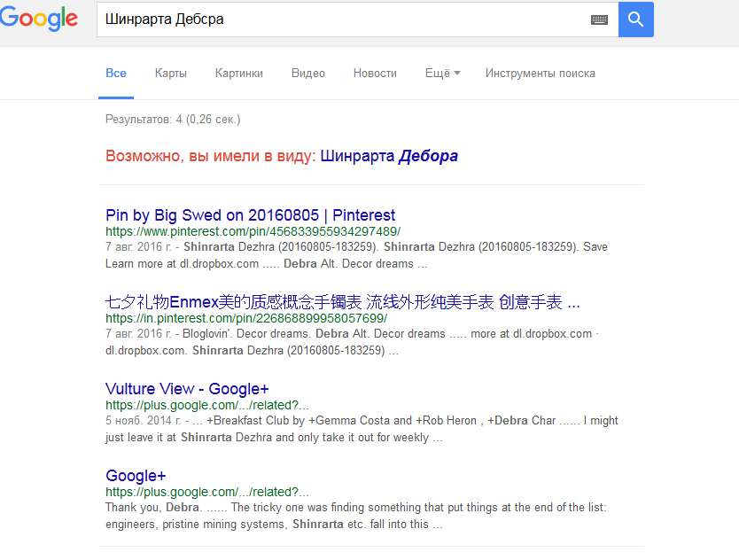Click URL under the last Google+ title

(207, 492)
